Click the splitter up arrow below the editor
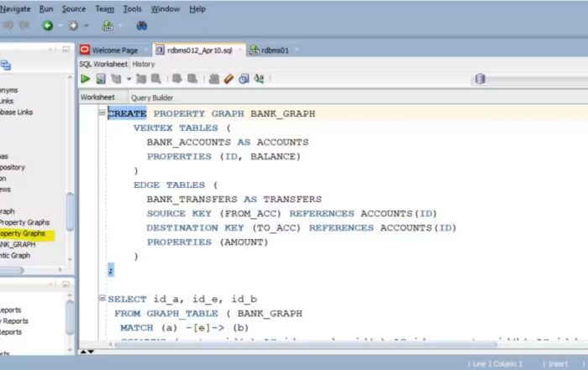This screenshot has height=370, width=588. pyautogui.click(x=83, y=352)
